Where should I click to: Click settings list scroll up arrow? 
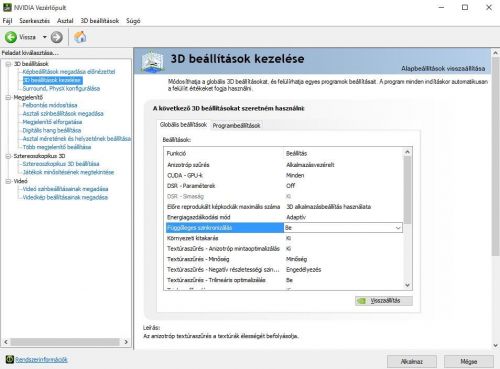pos(407,152)
